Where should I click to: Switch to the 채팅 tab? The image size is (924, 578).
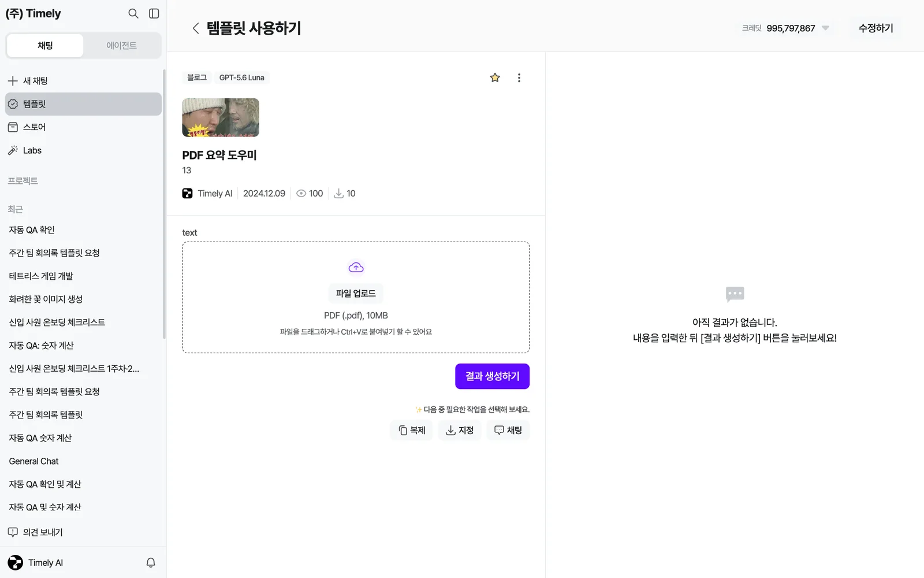[45, 46]
